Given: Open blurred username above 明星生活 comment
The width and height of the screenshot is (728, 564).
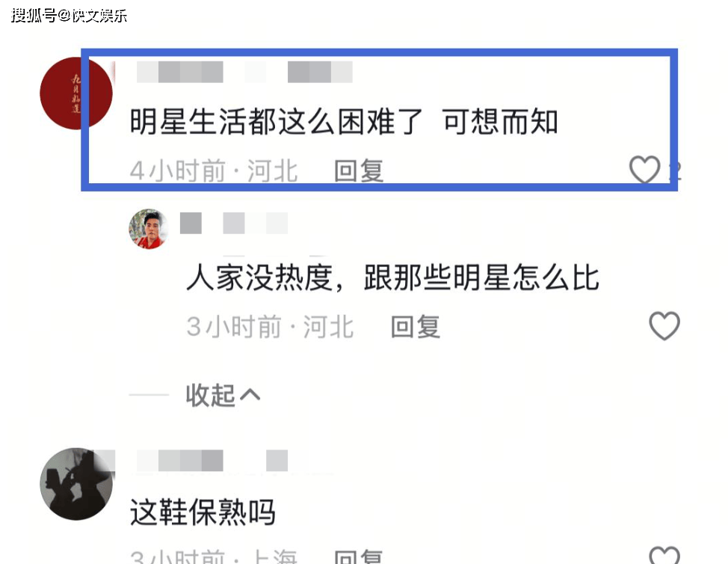Looking at the screenshot, I should click(x=244, y=72).
